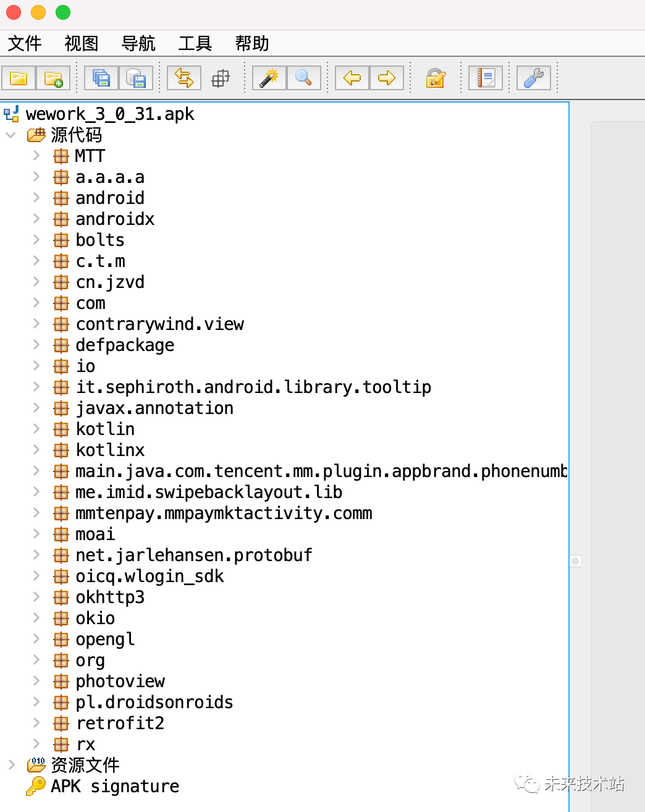Screen dimensions: 645x812
Task: Open the 导航 menu
Action: tap(138, 43)
